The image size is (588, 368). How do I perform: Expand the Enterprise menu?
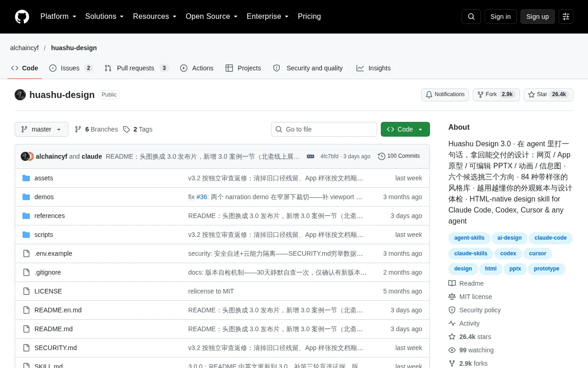click(268, 17)
